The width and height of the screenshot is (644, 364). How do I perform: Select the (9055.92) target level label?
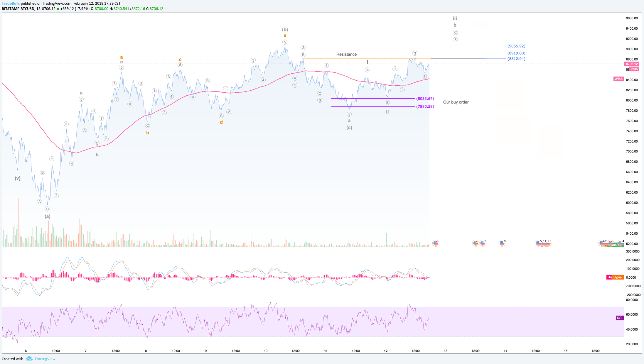pyautogui.click(x=516, y=46)
